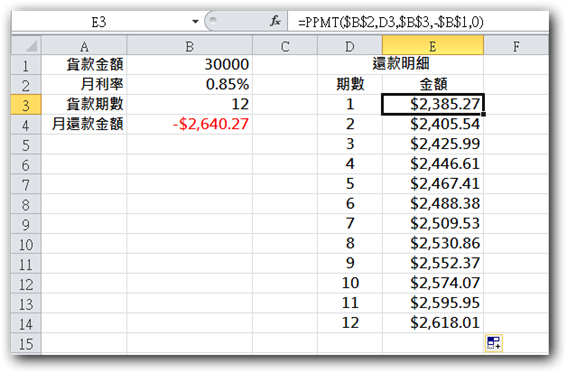Image resolution: width=567 pixels, height=373 pixels.
Task: Click the Name Box showing E3
Action: click(99, 22)
